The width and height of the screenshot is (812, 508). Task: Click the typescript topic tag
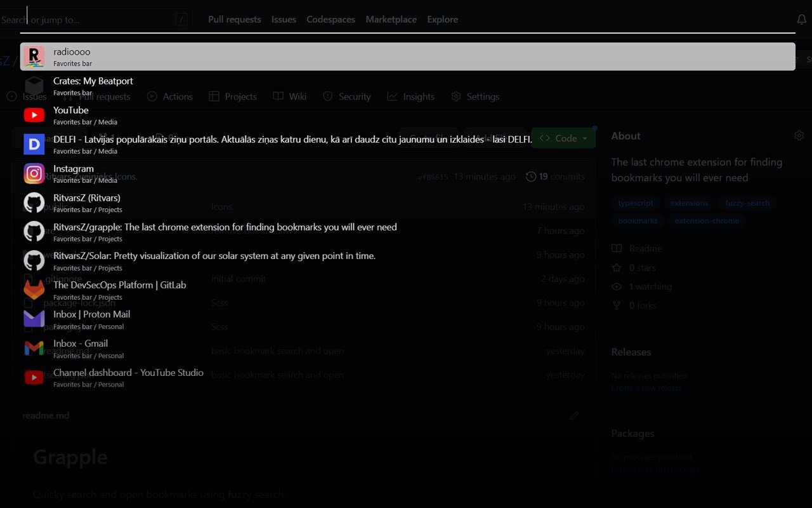(x=636, y=203)
